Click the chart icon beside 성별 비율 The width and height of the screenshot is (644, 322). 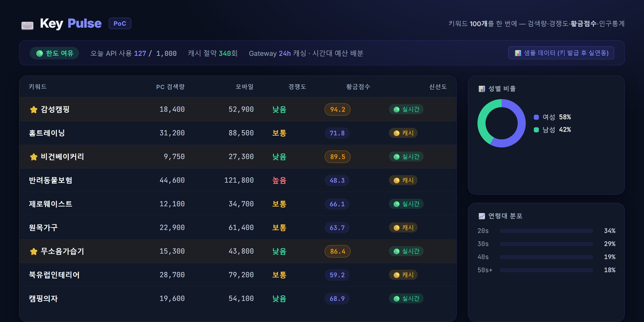[482, 89]
